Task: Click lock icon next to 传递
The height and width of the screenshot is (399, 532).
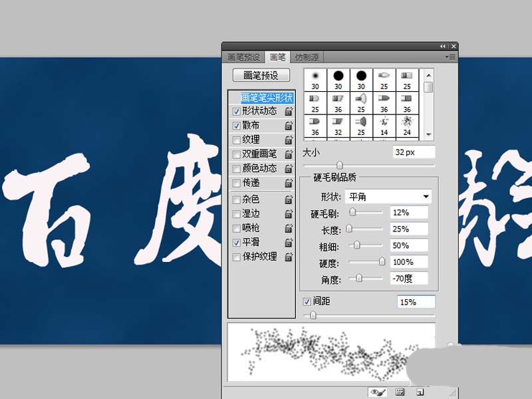Action: [x=289, y=183]
